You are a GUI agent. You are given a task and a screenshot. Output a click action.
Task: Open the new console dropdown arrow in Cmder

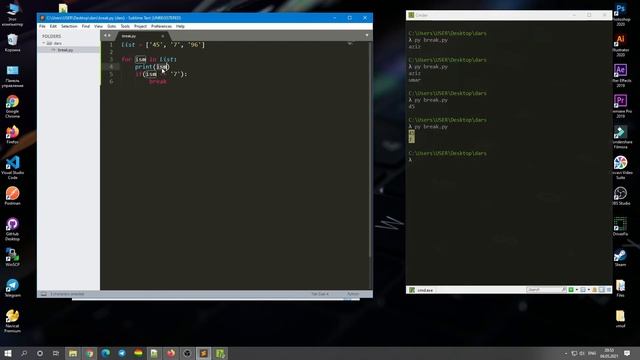576,290
